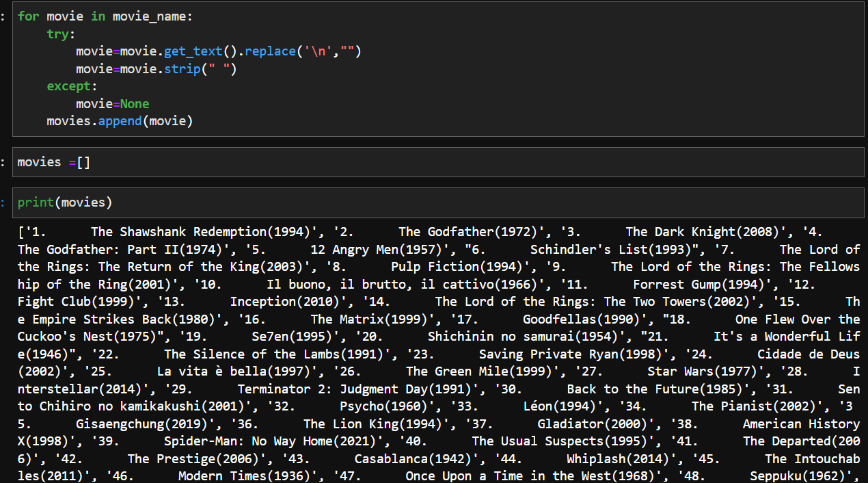
Task: Click 'Psycho(1960)' in output
Action: click(383, 406)
